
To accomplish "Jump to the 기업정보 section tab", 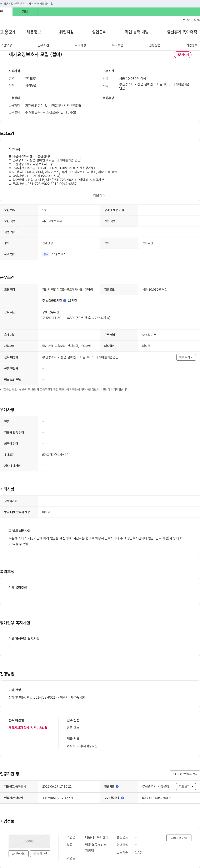I will (192, 45).
